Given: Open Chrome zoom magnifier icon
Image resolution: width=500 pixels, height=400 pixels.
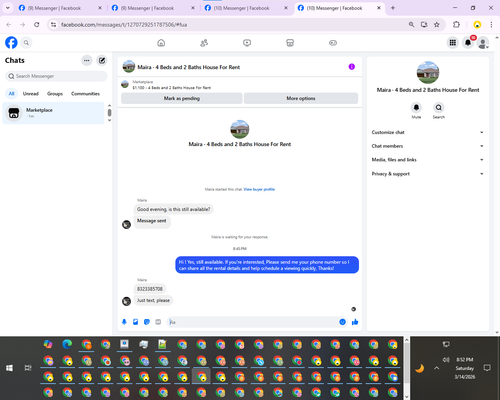Looking at the screenshot, I should [x=411, y=24].
